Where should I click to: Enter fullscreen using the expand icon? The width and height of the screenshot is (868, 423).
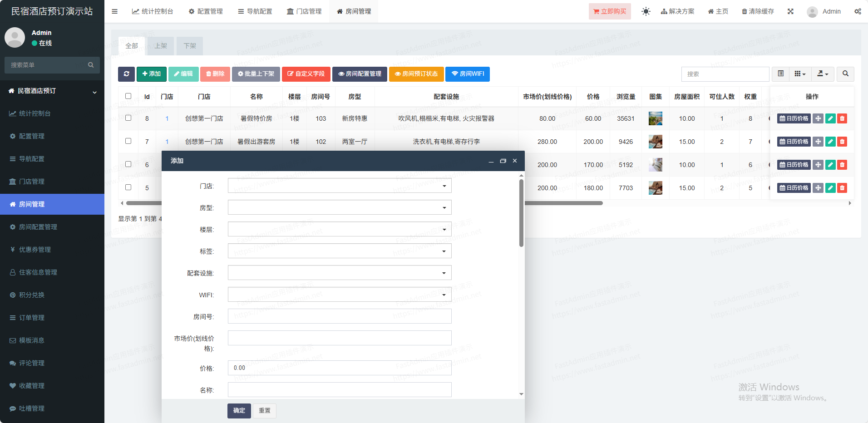point(790,11)
